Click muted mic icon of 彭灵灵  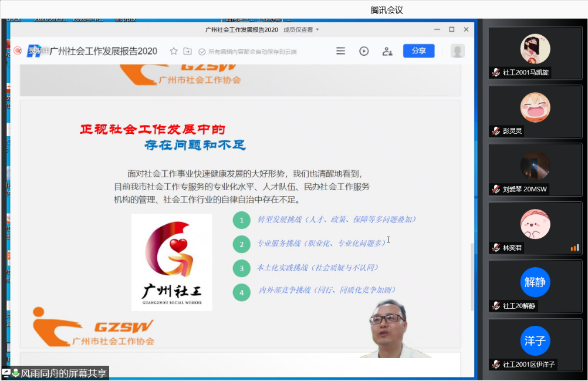coord(496,131)
